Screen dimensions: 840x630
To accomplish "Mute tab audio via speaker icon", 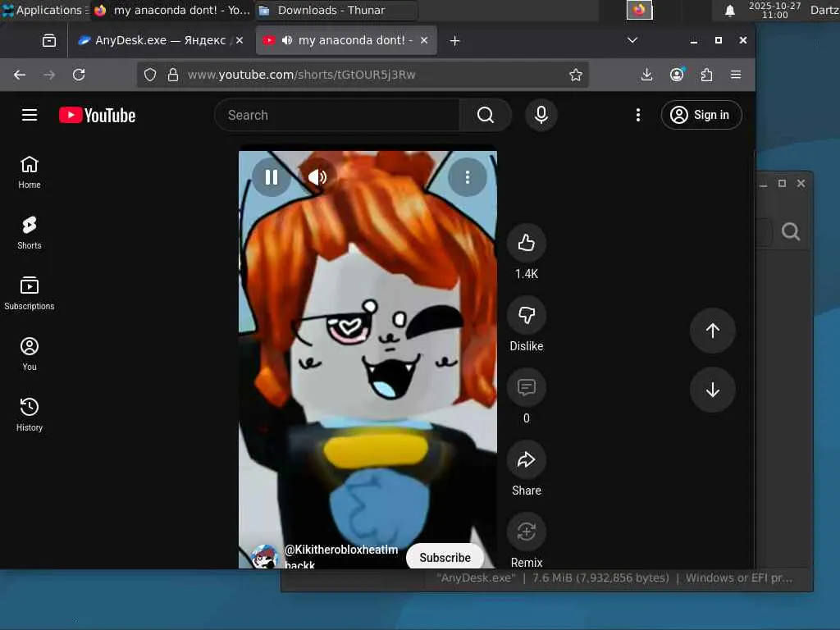I will pyautogui.click(x=287, y=40).
